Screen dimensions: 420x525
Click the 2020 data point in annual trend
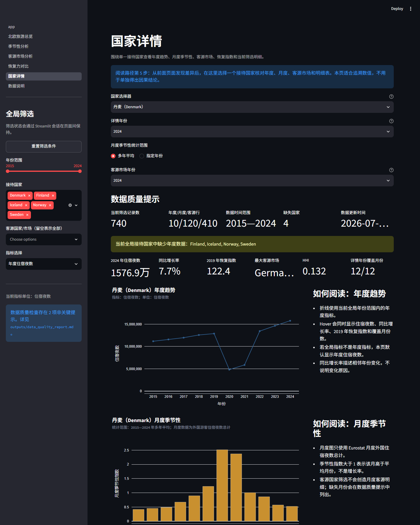click(x=229, y=370)
